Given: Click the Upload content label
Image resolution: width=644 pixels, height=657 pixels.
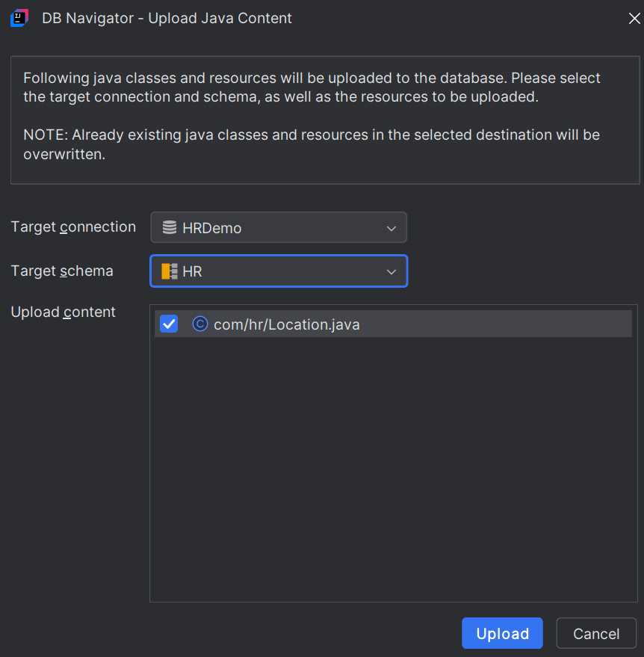Looking at the screenshot, I should click(x=63, y=312).
